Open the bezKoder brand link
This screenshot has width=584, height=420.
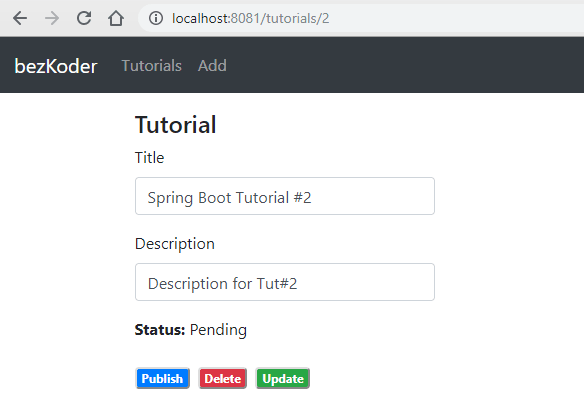[56, 66]
